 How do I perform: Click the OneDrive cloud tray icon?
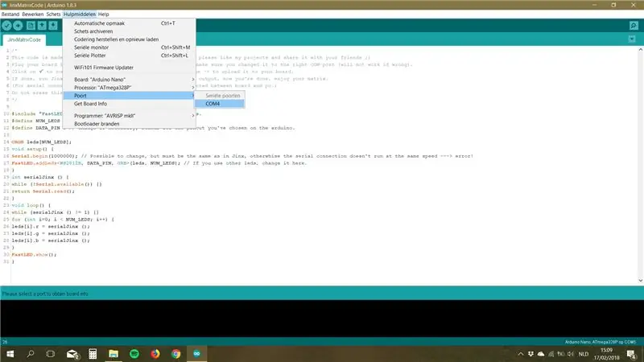541,354
